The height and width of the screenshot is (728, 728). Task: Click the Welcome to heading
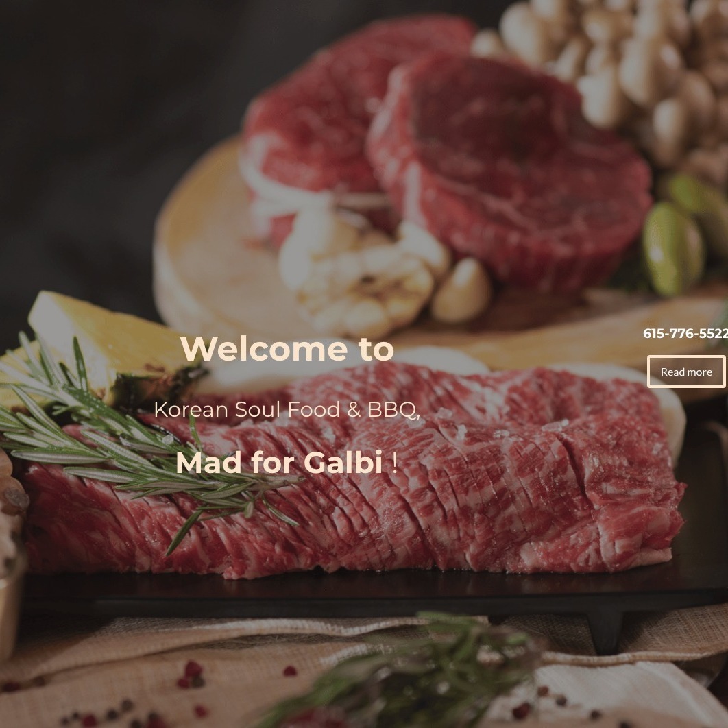click(287, 348)
